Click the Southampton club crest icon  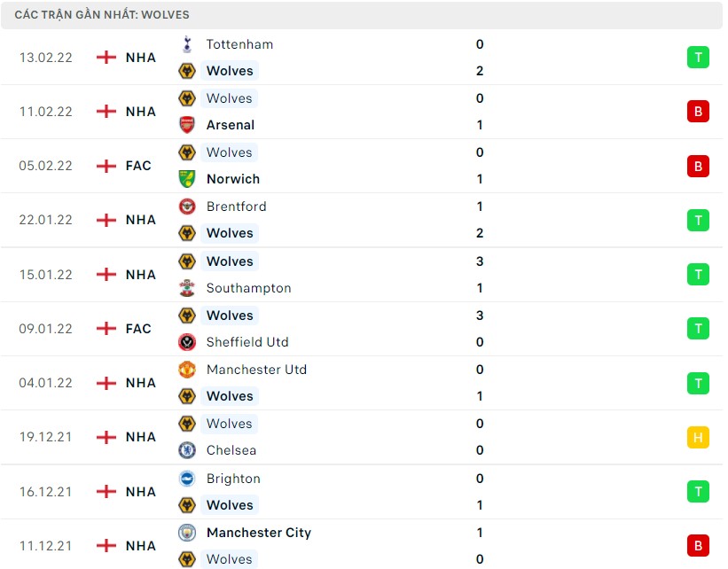tap(187, 288)
